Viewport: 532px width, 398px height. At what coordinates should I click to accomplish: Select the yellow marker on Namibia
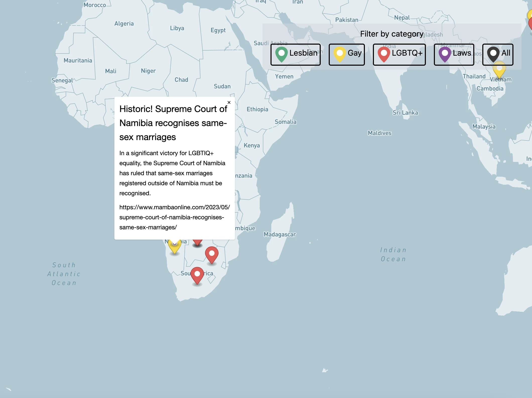click(175, 248)
